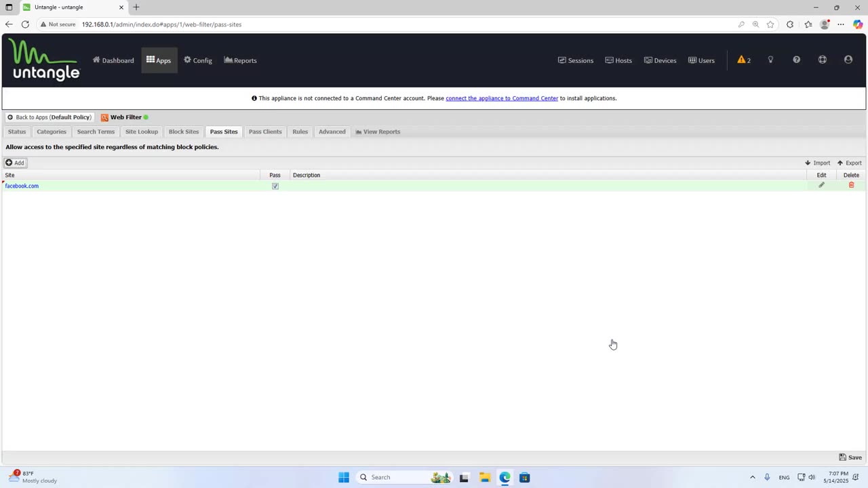Sort by the Pass column header
The image size is (868, 488).
point(275,175)
